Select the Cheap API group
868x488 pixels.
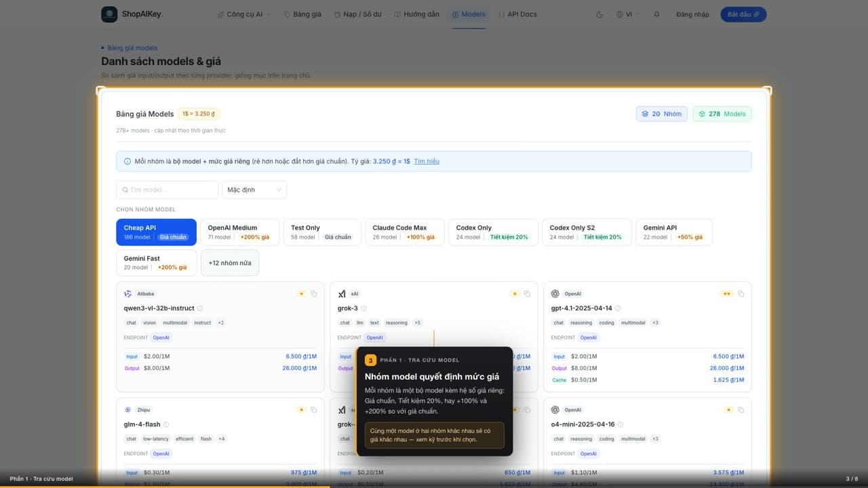[156, 232]
